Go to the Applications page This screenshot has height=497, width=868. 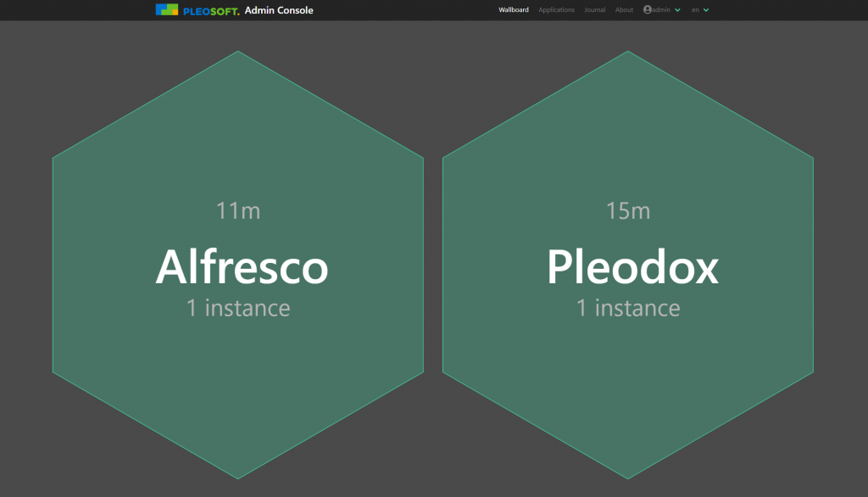coord(556,10)
